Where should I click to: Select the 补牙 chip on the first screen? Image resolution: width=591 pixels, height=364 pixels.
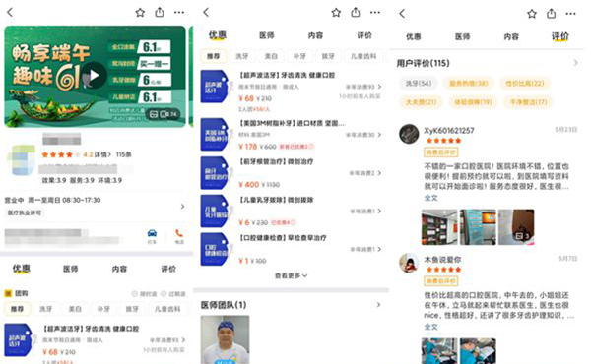tap(103, 309)
